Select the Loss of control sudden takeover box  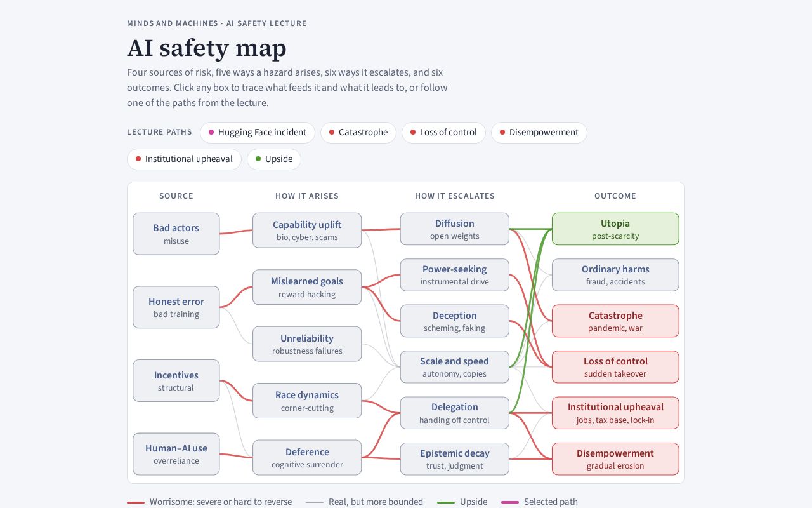pos(615,367)
